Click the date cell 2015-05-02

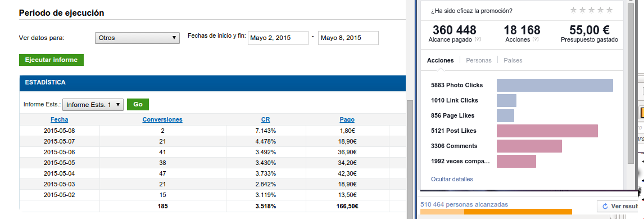(x=60, y=195)
